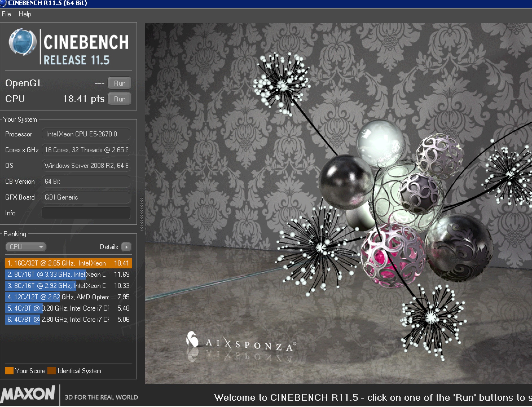This screenshot has height=407, width=532.
Task: Click the Cinebench globe logo icon
Action: (23, 42)
